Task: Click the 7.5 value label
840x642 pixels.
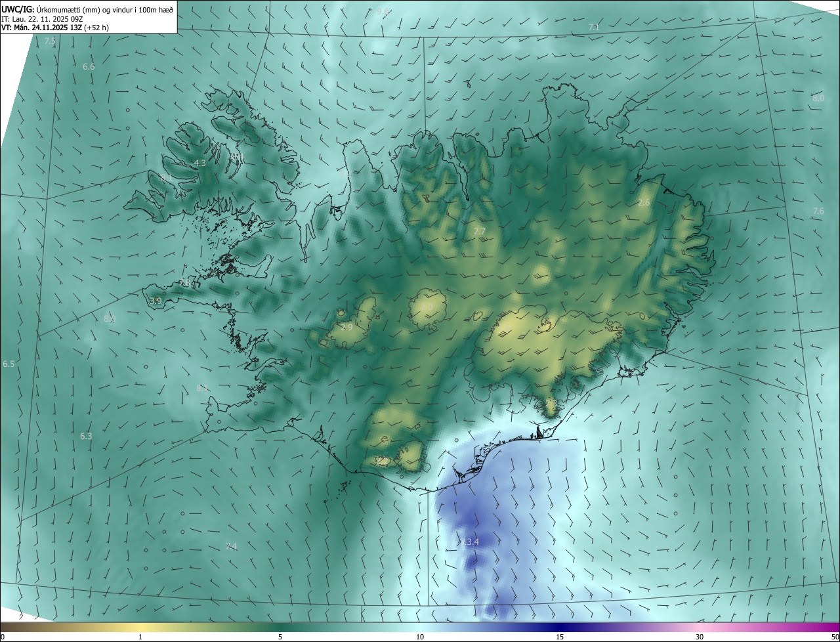Action: [50, 41]
